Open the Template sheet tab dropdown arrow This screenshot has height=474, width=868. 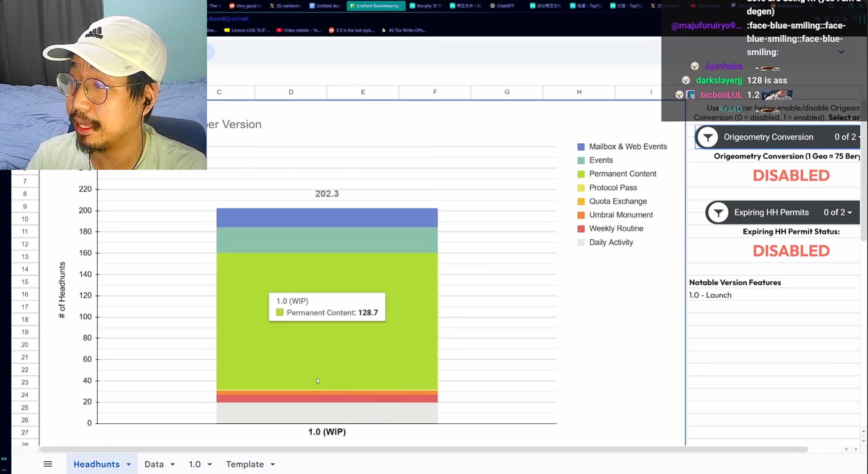[273, 465]
